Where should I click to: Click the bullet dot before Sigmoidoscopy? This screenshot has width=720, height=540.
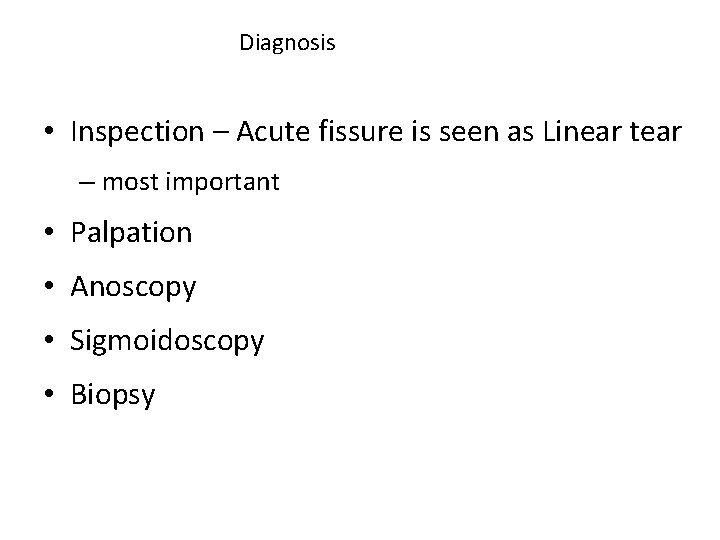[49, 340]
